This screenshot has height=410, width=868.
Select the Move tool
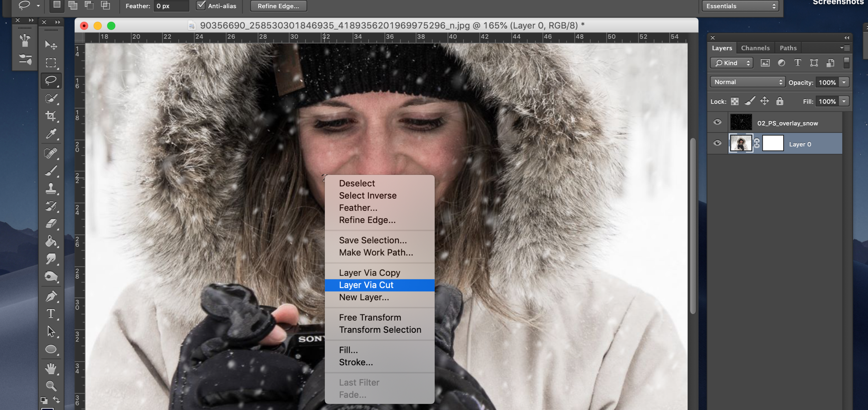(51, 45)
